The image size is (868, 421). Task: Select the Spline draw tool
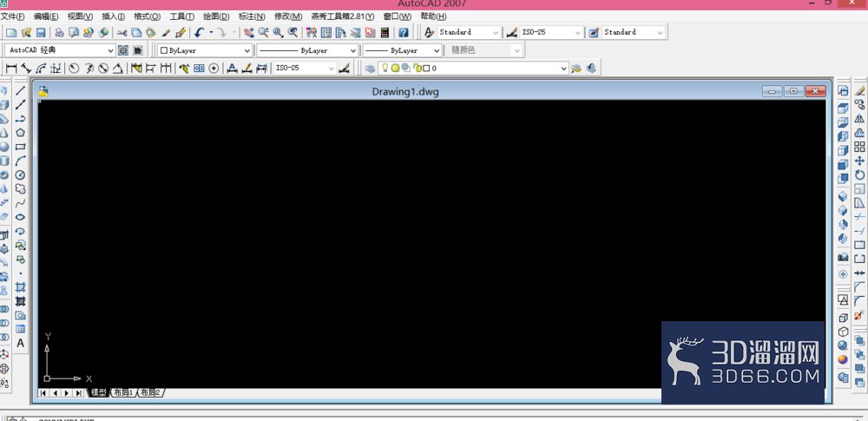(x=21, y=203)
